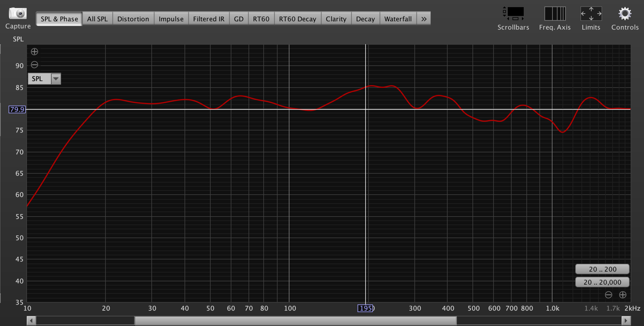Select the Filtered IR tab

coord(209,19)
